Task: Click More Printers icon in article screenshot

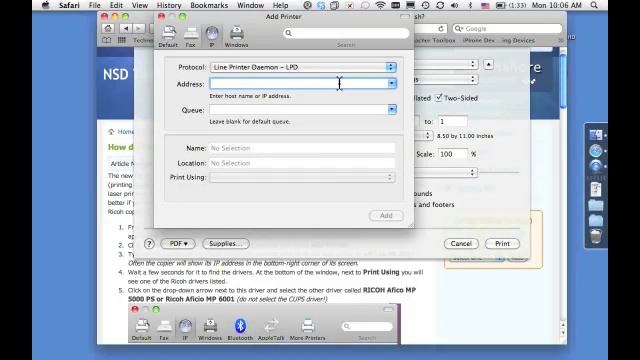Action: pyautogui.click(x=307, y=329)
